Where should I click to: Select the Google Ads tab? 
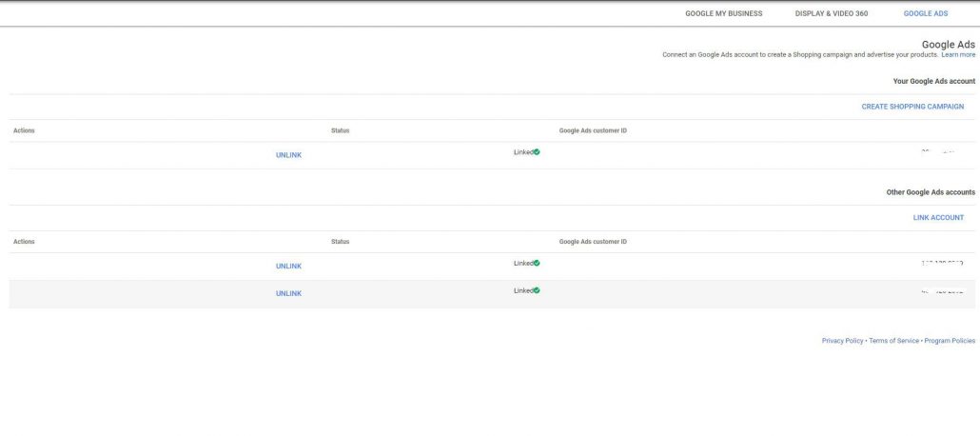point(926,13)
